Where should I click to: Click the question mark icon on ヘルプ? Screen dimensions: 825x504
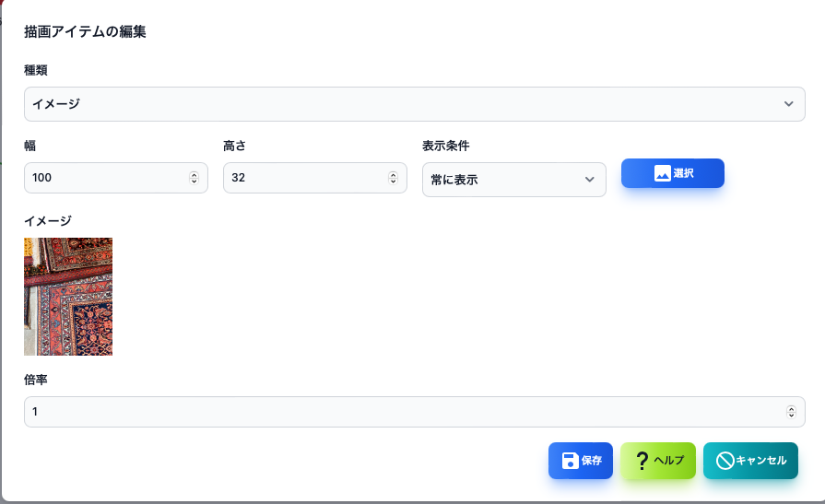point(642,461)
